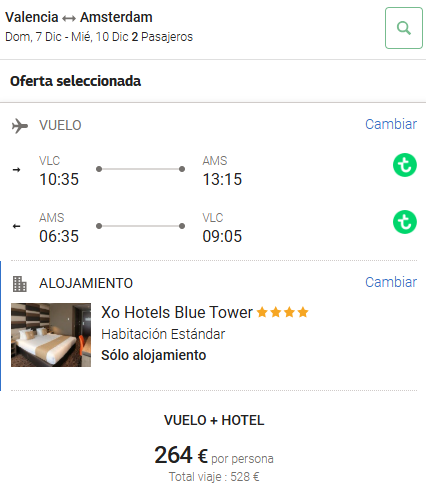Click the 09:05 VLC return arrival time
Screen dimensions: 426x483
coord(222,236)
